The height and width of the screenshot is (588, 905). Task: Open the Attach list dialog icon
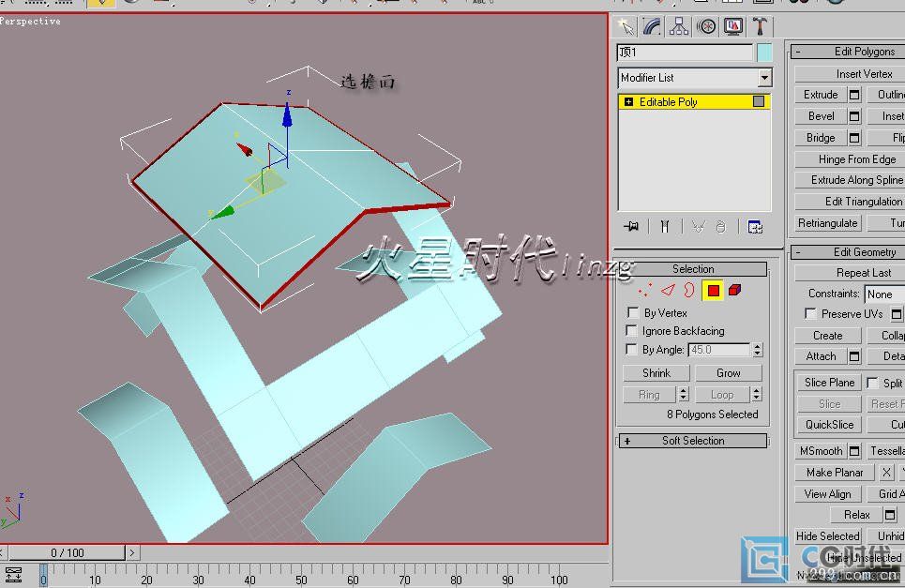(x=854, y=356)
